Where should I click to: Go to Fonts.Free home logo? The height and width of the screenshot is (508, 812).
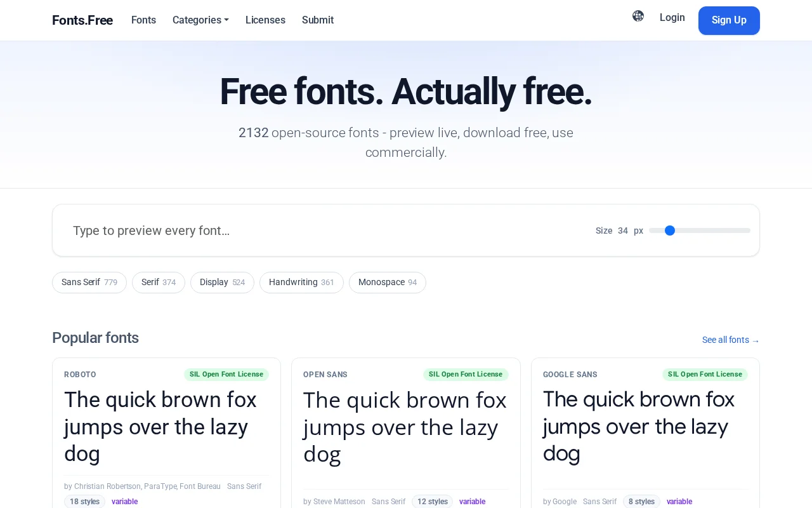click(82, 20)
